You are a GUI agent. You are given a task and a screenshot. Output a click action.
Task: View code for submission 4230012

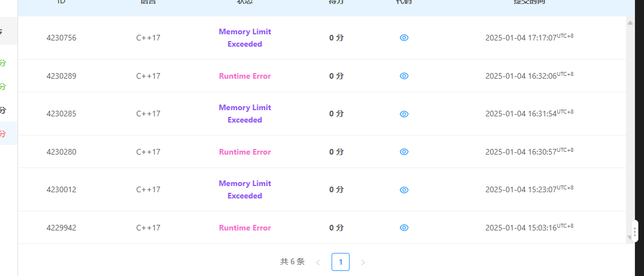404,190
